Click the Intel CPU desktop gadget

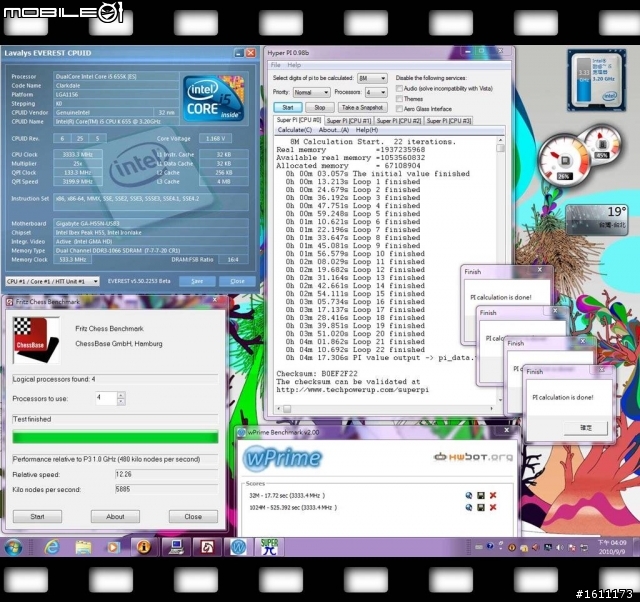point(596,80)
